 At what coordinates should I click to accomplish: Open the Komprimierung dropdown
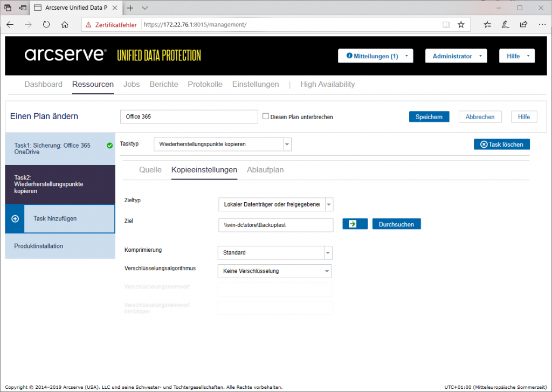pyautogui.click(x=328, y=252)
